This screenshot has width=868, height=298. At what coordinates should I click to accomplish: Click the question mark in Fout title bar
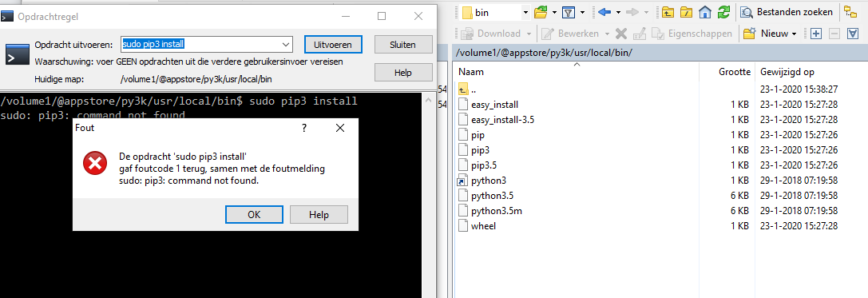(x=304, y=129)
